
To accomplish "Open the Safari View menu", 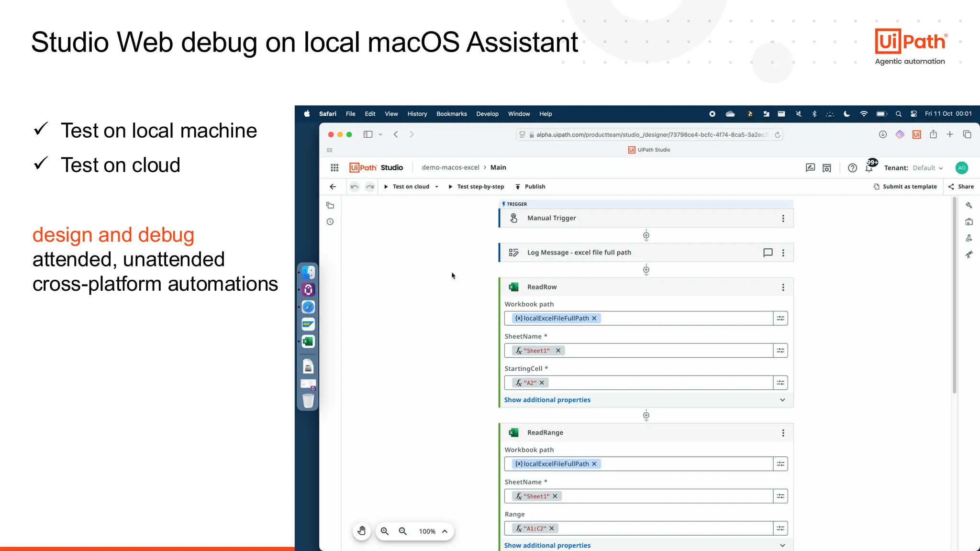I will coord(391,114).
